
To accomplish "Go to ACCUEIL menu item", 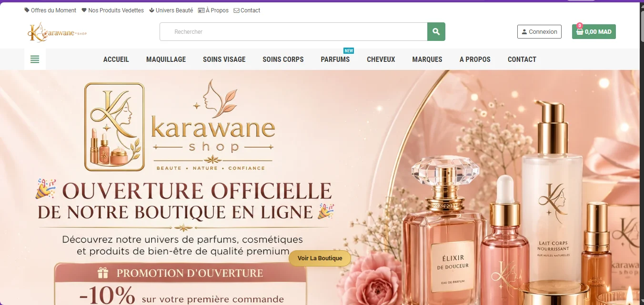I will click(x=116, y=59).
